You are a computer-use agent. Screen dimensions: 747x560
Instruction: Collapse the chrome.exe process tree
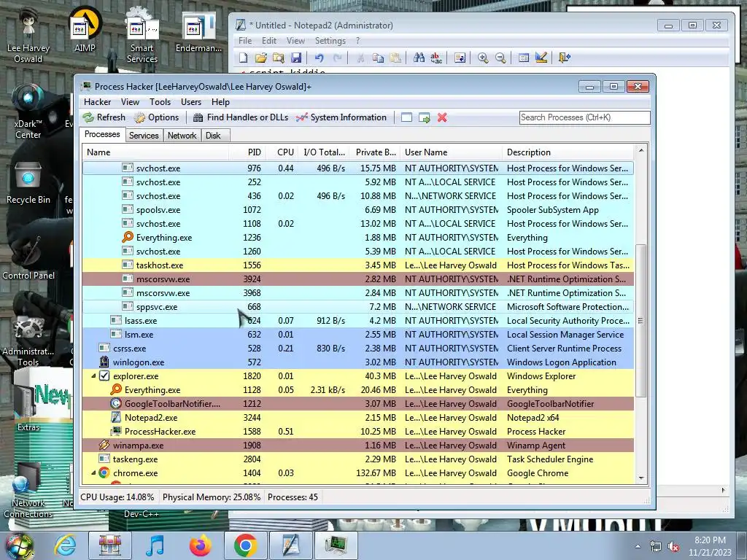(93, 473)
